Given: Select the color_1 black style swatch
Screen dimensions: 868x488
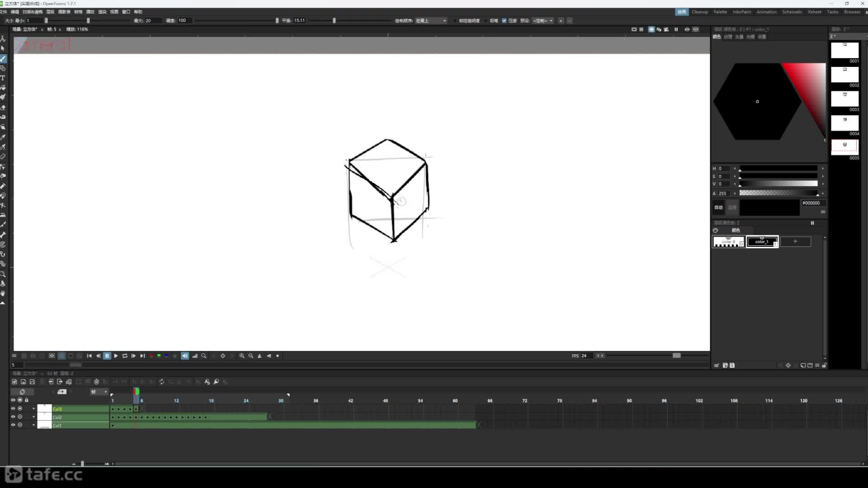Looking at the screenshot, I should tap(762, 242).
